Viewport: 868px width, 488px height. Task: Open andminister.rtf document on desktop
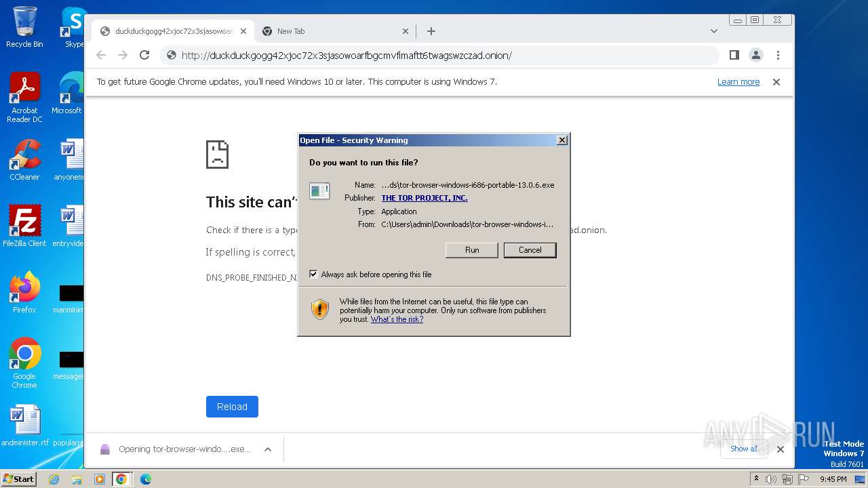(x=24, y=426)
